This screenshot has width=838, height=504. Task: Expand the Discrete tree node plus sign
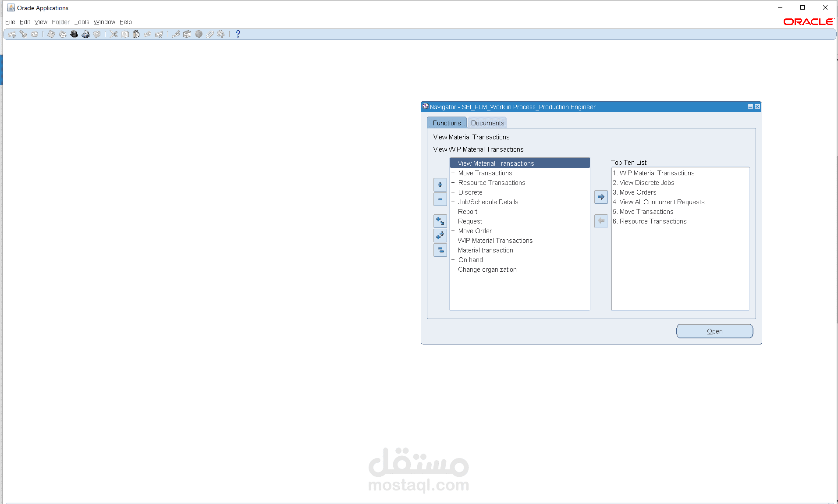pos(453,192)
